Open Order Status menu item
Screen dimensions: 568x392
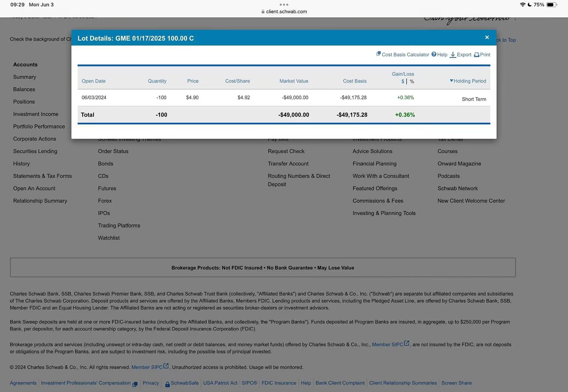[113, 151]
